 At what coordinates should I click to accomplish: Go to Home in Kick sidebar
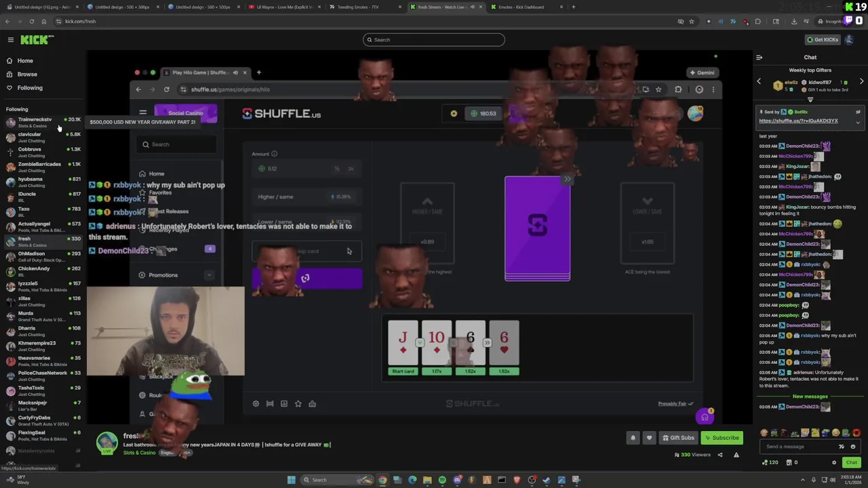pos(25,60)
